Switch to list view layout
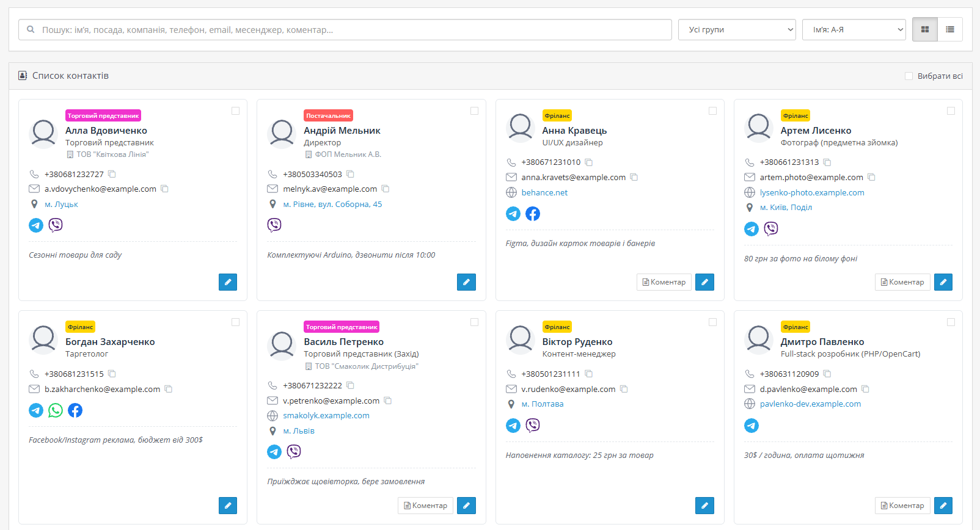Screen dimensions: 980x530 point(950,29)
